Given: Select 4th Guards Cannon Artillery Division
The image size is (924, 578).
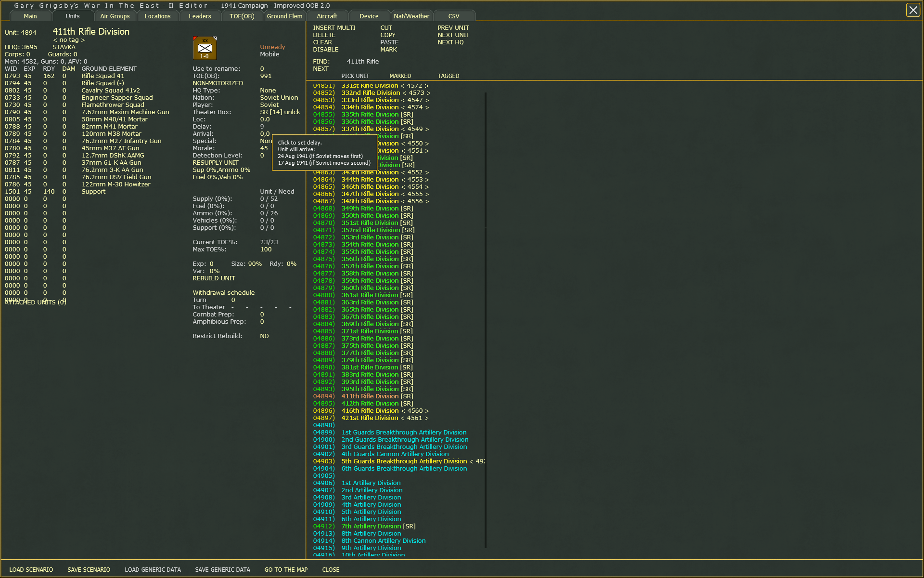Looking at the screenshot, I should [x=395, y=454].
